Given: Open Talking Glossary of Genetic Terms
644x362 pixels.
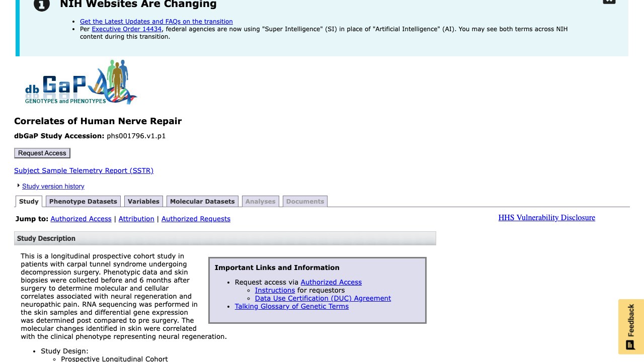Looking at the screenshot, I should coord(292,307).
